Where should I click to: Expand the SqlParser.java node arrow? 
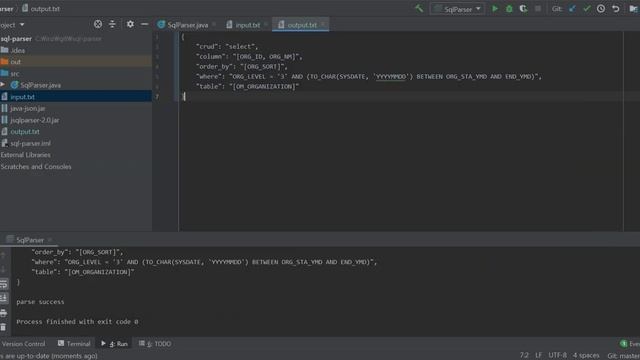[x=3, y=85]
